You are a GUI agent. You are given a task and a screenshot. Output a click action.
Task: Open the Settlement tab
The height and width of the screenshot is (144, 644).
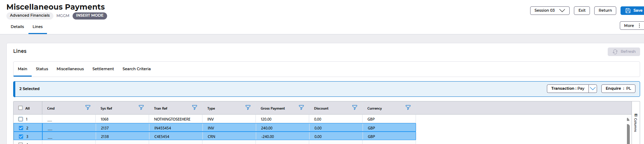pyautogui.click(x=103, y=69)
